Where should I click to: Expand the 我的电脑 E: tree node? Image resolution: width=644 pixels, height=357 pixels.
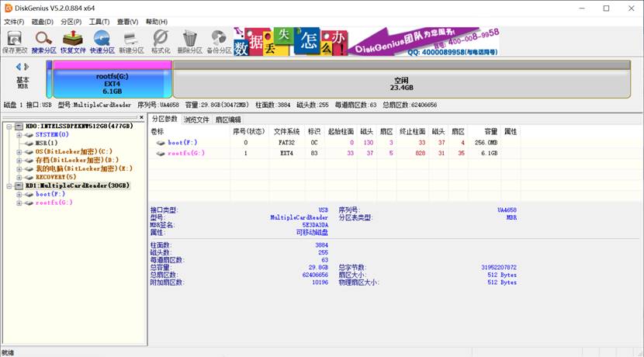(x=19, y=169)
